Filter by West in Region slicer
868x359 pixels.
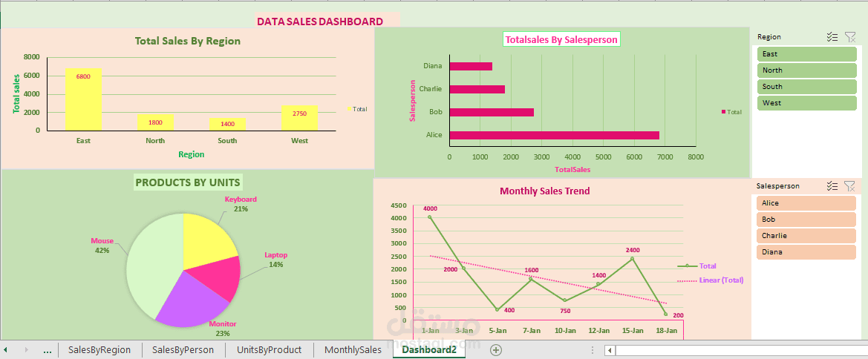click(806, 103)
